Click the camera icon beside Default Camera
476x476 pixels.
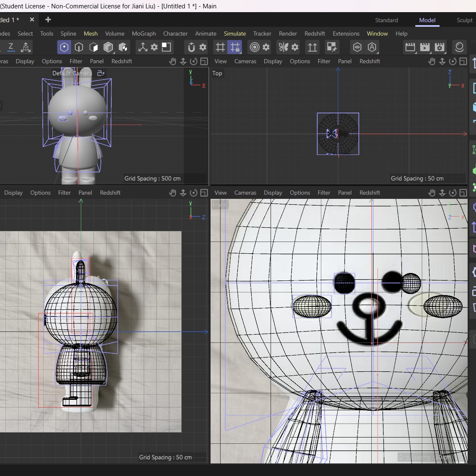click(101, 73)
